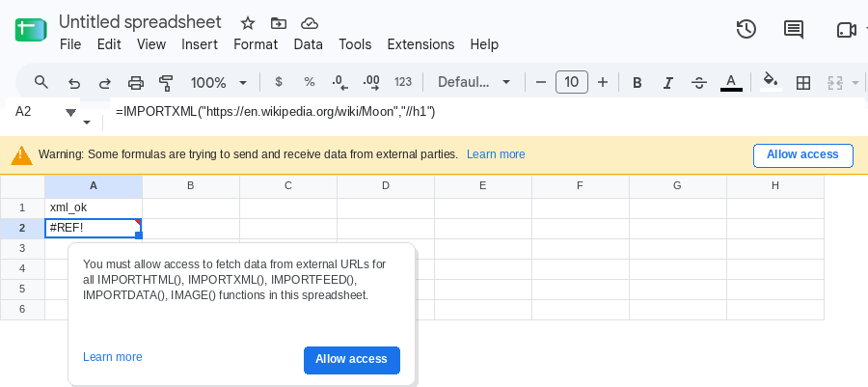Expand the formula bar arrow
The height and width of the screenshot is (387, 868).
coord(87,123)
